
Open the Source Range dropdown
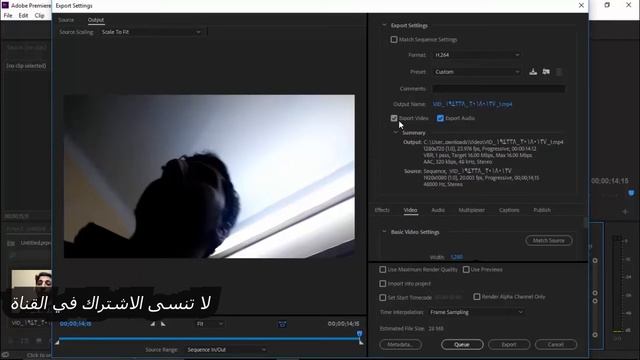[x=227, y=350]
